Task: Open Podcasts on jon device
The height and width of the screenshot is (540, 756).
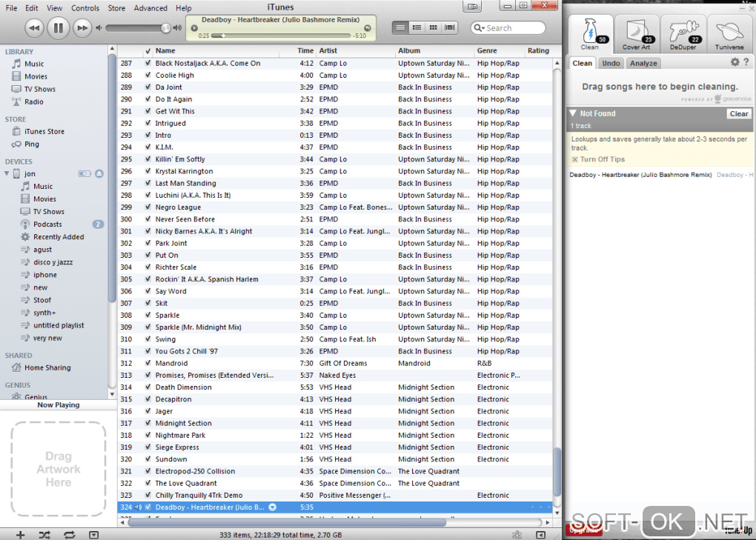Action: 47,224
